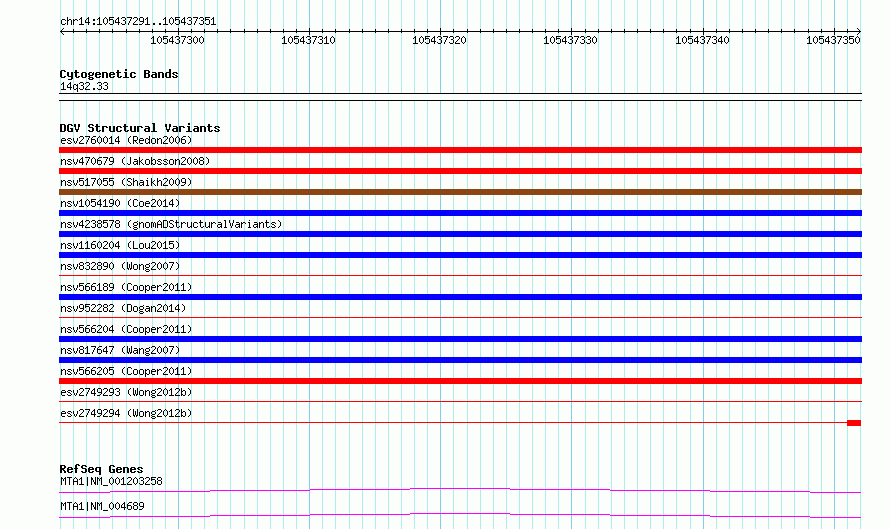The image size is (890, 529).
Task: Click esv2749294 (Wong2012b) label
Action: click(126, 413)
